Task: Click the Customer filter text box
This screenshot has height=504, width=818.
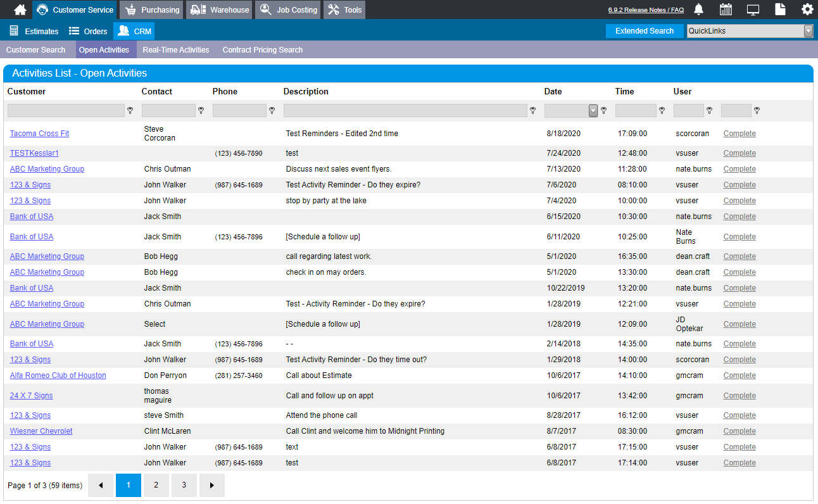Action: (x=66, y=111)
